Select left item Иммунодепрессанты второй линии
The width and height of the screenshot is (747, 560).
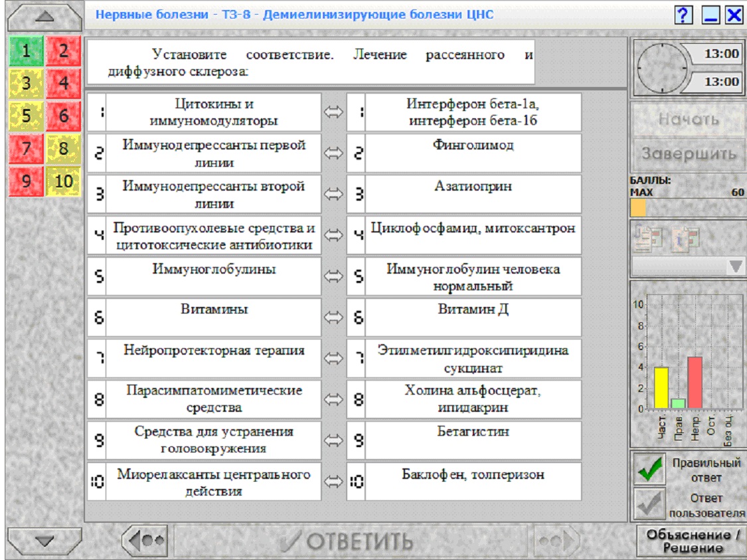tap(213, 195)
